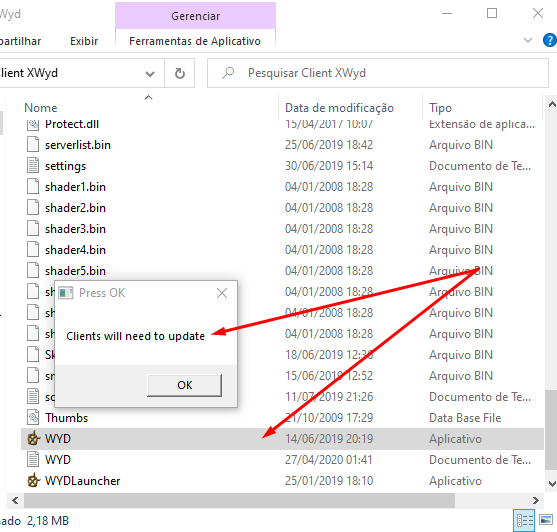
Task: Sort files by the Nome column header
Action: pyautogui.click(x=40, y=108)
